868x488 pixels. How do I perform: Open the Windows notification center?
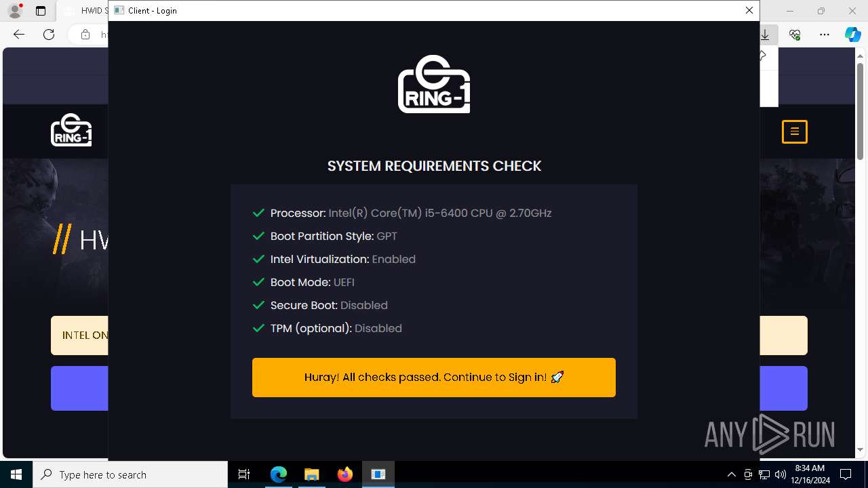click(x=846, y=474)
